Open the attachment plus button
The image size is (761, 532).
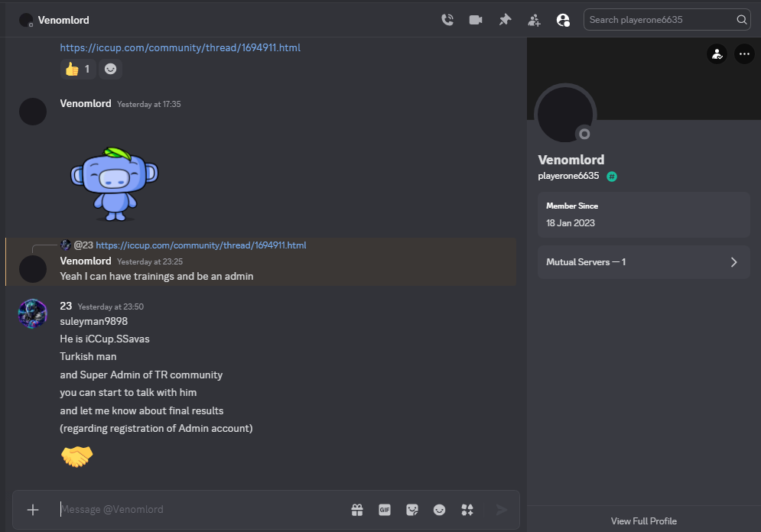[33, 510]
